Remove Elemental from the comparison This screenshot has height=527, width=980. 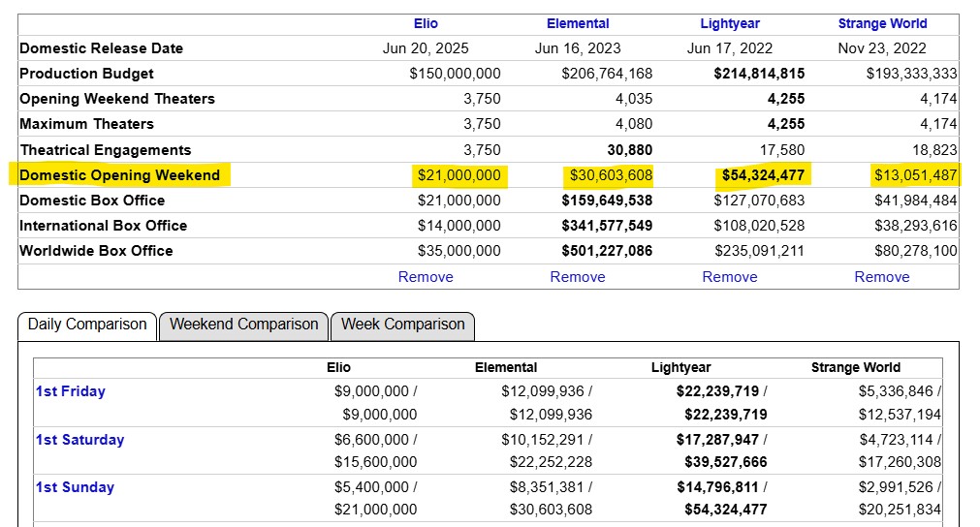(x=578, y=277)
